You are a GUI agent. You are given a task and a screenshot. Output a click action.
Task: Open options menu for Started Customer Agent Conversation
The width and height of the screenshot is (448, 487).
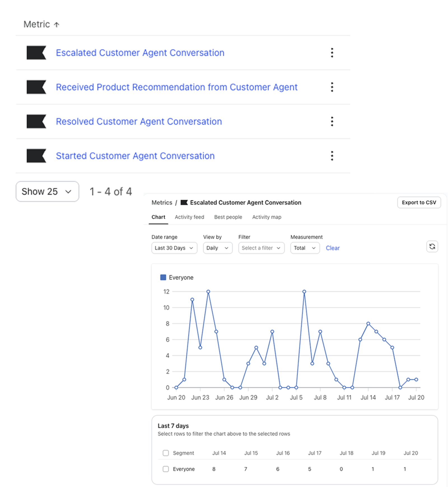[332, 156]
